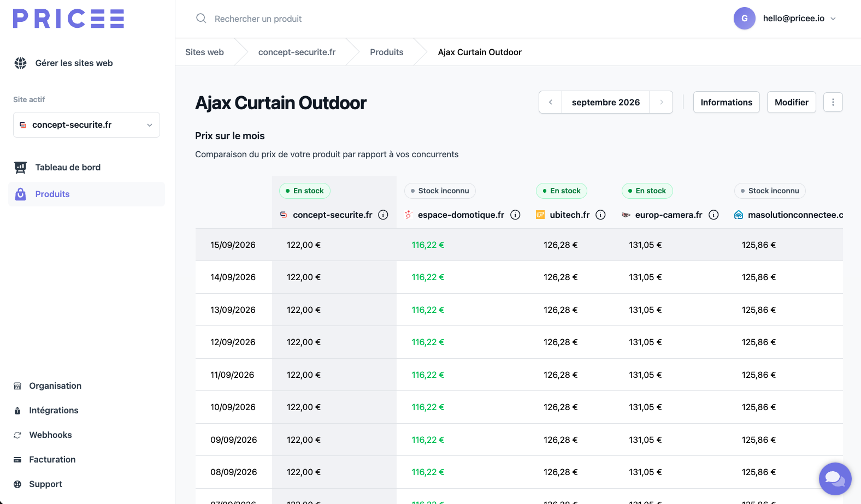The width and height of the screenshot is (861, 504).
Task: Click the Modifier button
Action: tap(792, 102)
